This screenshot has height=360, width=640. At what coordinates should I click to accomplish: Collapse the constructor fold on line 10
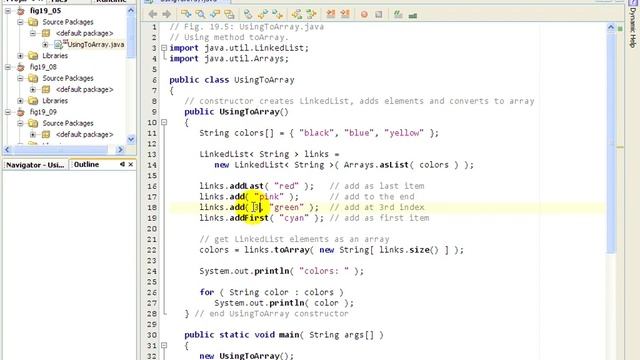click(164, 122)
